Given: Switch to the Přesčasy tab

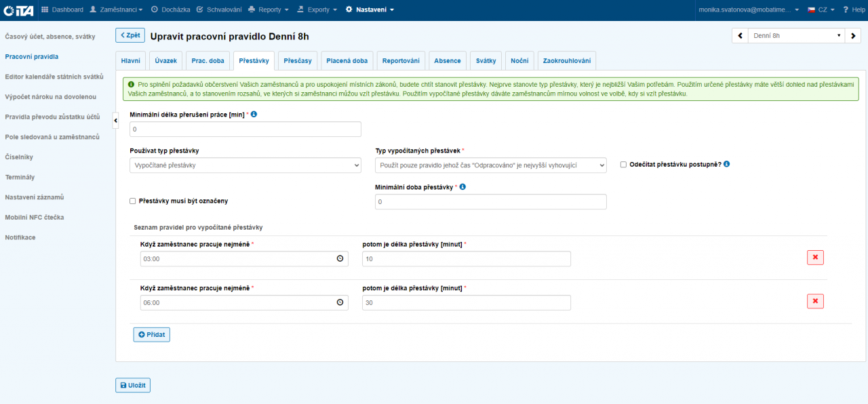Looking at the screenshot, I should tap(298, 61).
